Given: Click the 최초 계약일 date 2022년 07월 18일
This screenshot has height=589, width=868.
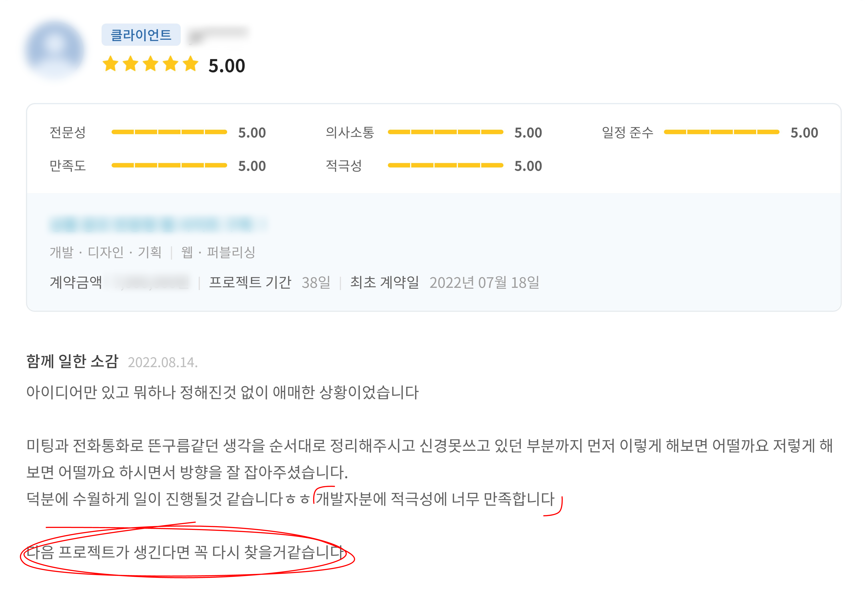Looking at the screenshot, I should point(484,283).
